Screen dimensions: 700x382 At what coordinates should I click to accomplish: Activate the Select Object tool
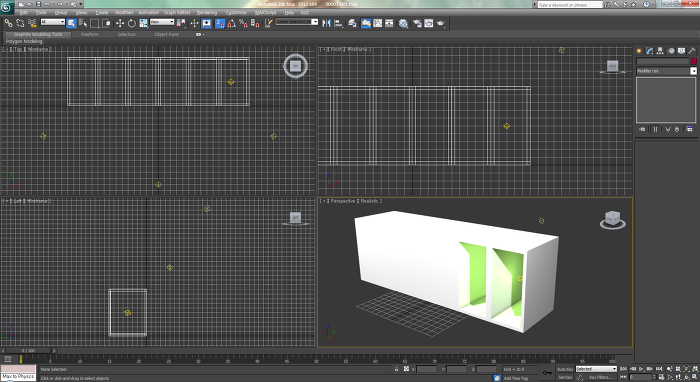(x=71, y=23)
